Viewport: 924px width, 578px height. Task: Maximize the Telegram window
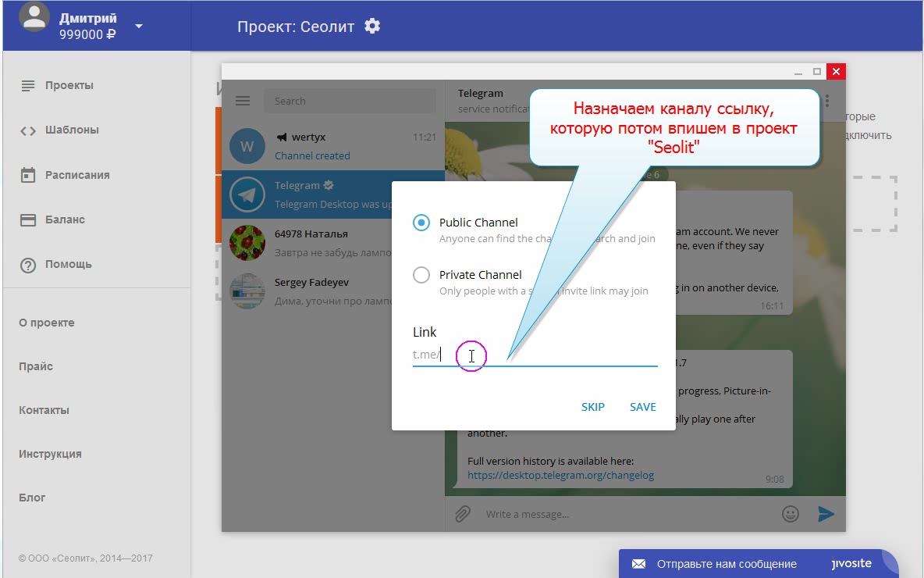(x=817, y=72)
